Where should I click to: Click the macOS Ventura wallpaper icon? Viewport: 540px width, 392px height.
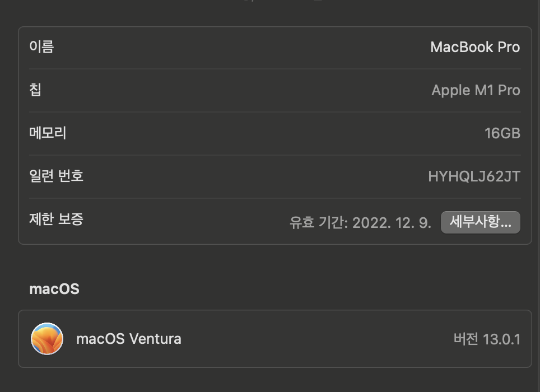(47, 339)
